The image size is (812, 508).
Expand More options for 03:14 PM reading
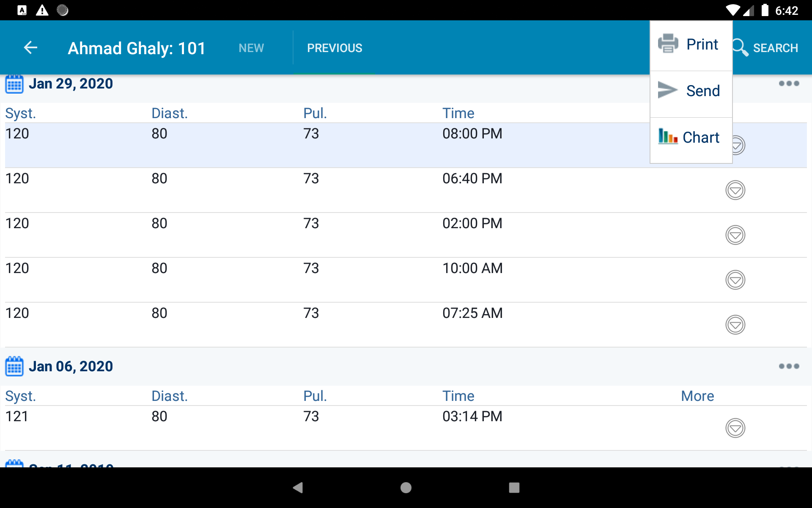(735, 428)
